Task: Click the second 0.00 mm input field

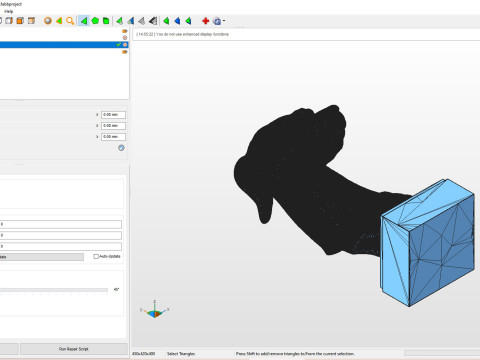Action: tap(113, 126)
